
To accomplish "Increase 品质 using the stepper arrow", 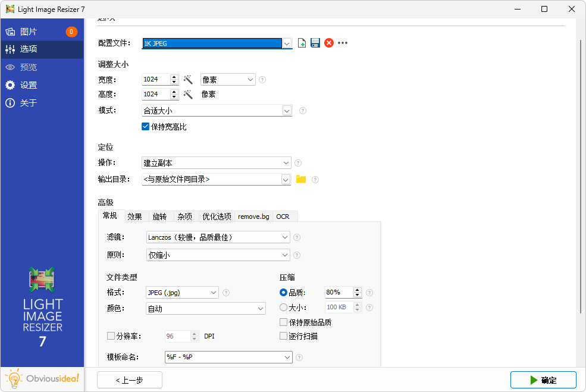I will tap(357, 289).
